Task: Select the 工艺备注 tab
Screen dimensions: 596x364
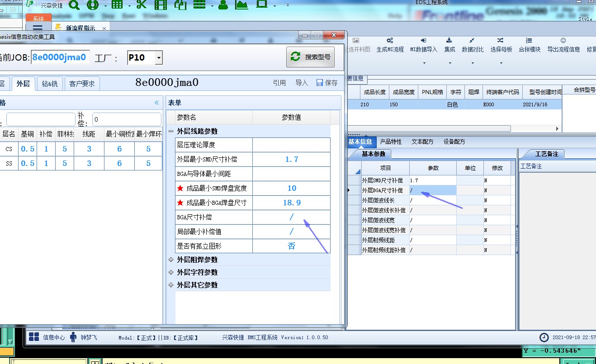Action: 546,154
